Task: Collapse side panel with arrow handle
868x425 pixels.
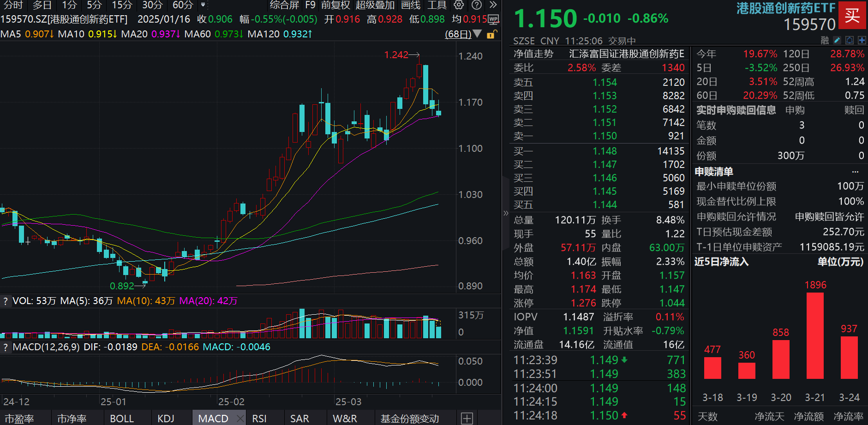Action: (x=505, y=213)
